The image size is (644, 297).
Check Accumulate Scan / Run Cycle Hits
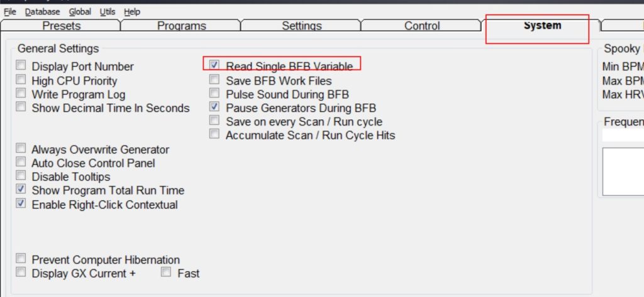pyautogui.click(x=215, y=134)
